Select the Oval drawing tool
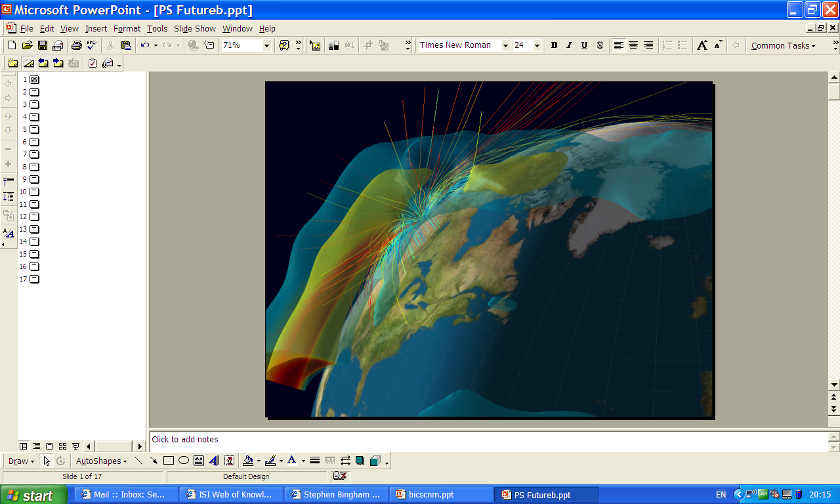The image size is (840, 504). click(184, 461)
